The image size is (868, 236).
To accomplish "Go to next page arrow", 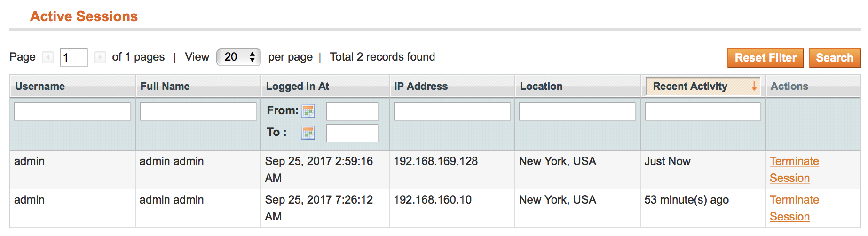I will (x=100, y=57).
